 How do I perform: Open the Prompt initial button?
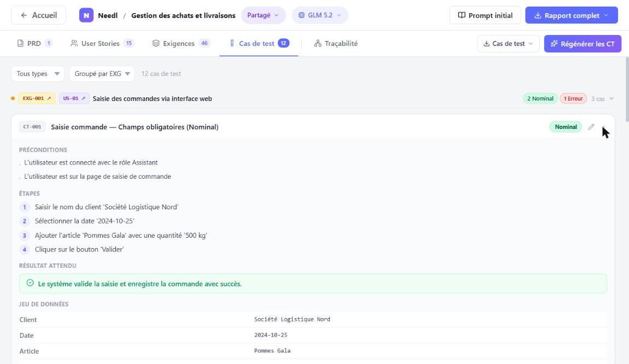tap(485, 15)
